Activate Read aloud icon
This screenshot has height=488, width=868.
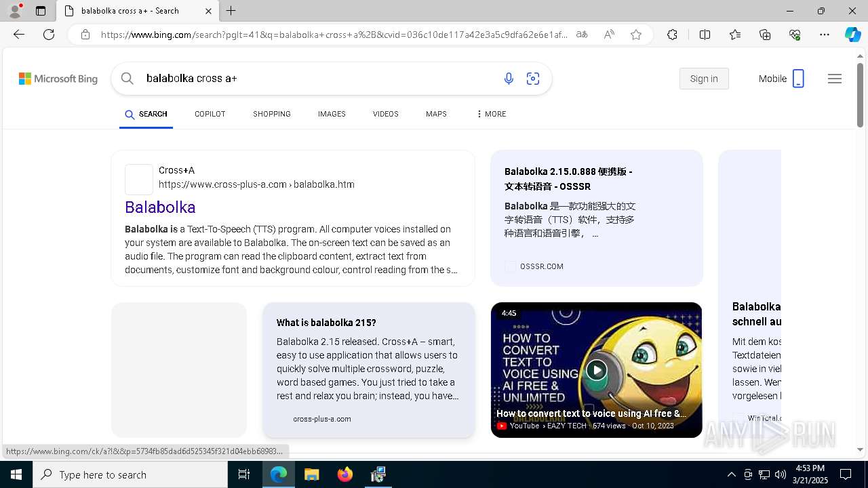click(x=609, y=35)
